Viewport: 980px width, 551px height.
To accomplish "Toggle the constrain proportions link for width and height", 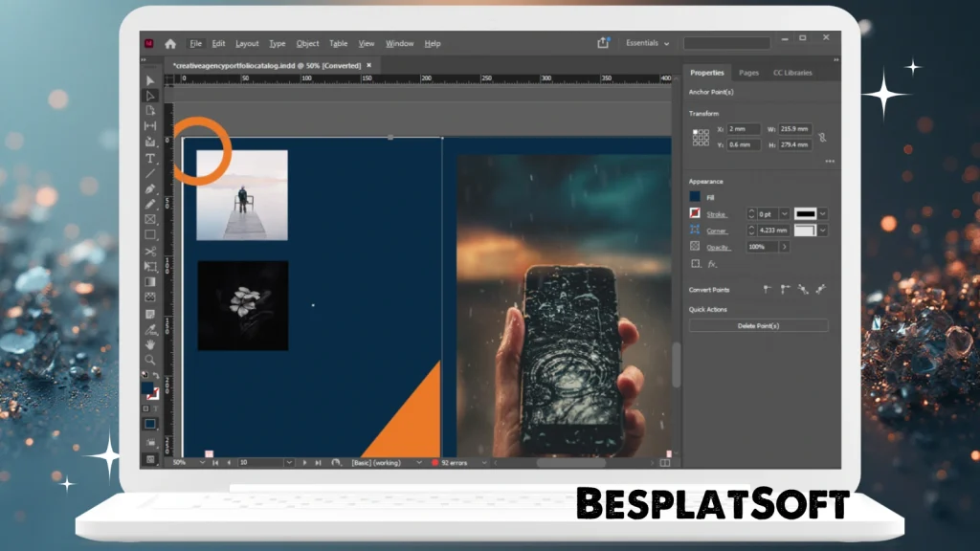I will [822, 137].
